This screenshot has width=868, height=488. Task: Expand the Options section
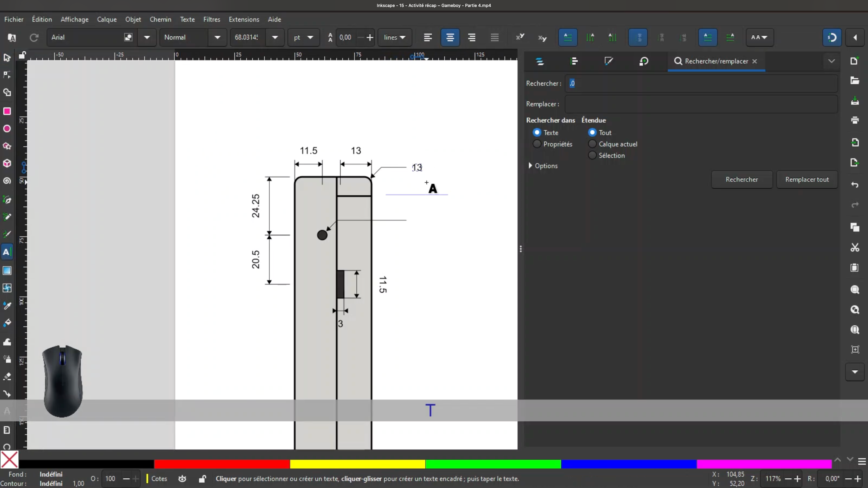click(x=530, y=166)
